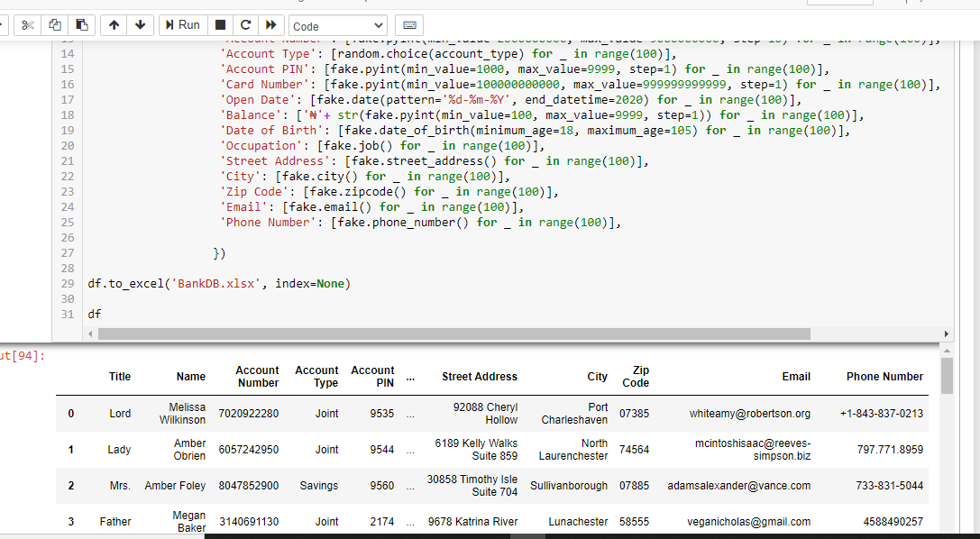Select the Amber Foley name cell
This screenshot has width=980, height=539.
click(175, 485)
